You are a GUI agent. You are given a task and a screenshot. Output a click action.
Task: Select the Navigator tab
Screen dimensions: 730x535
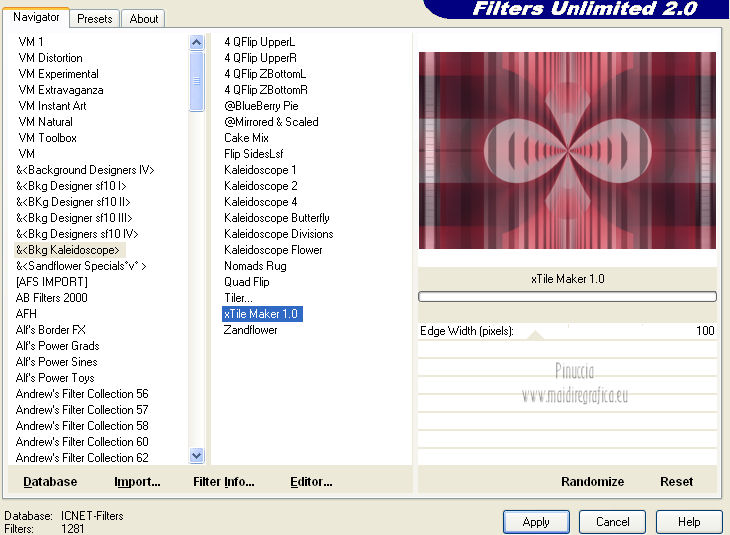[x=36, y=17]
